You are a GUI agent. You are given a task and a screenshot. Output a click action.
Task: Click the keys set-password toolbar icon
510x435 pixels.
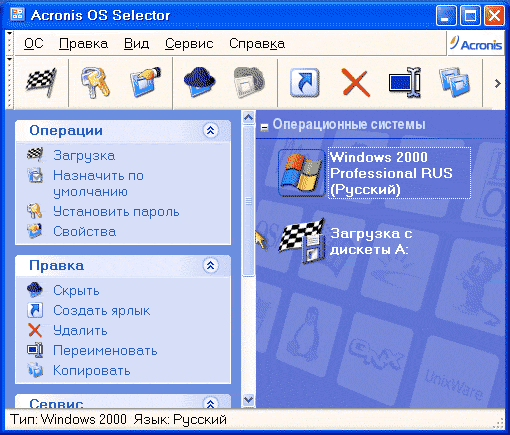pos(95,82)
